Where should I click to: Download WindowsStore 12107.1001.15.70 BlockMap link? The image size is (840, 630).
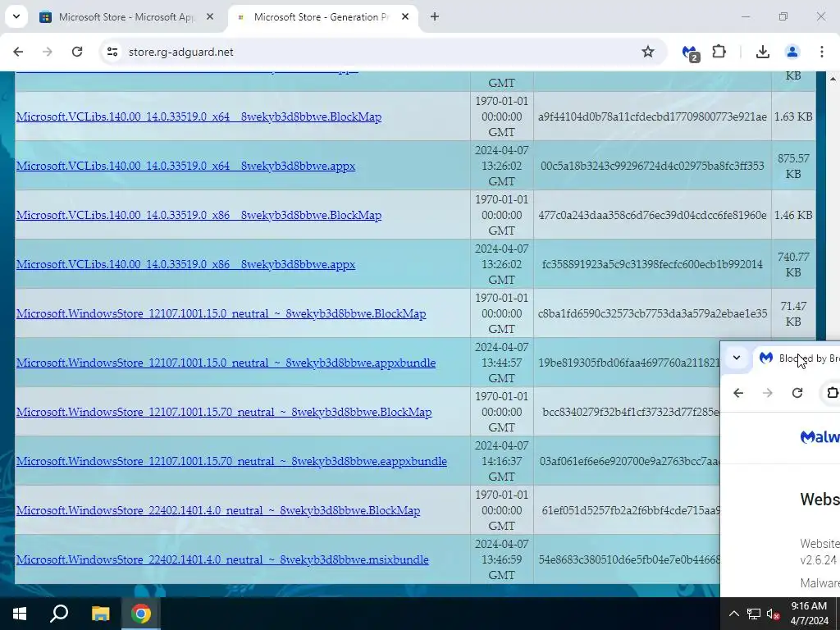click(x=224, y=413)
